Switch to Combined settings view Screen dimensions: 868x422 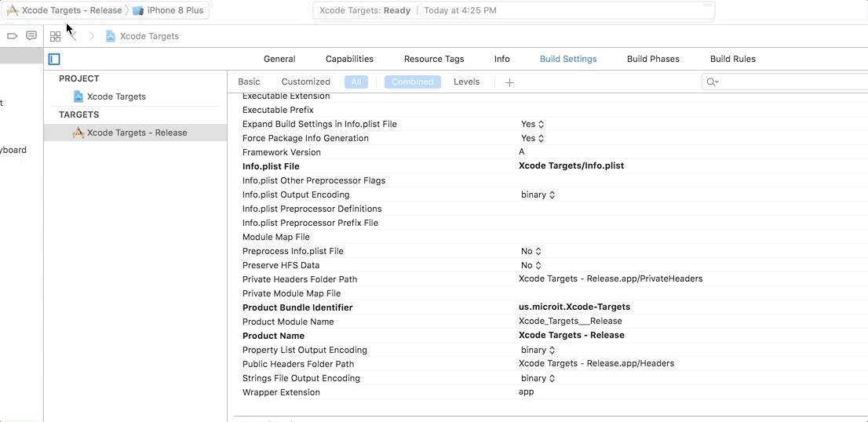(x=412, y=82)
